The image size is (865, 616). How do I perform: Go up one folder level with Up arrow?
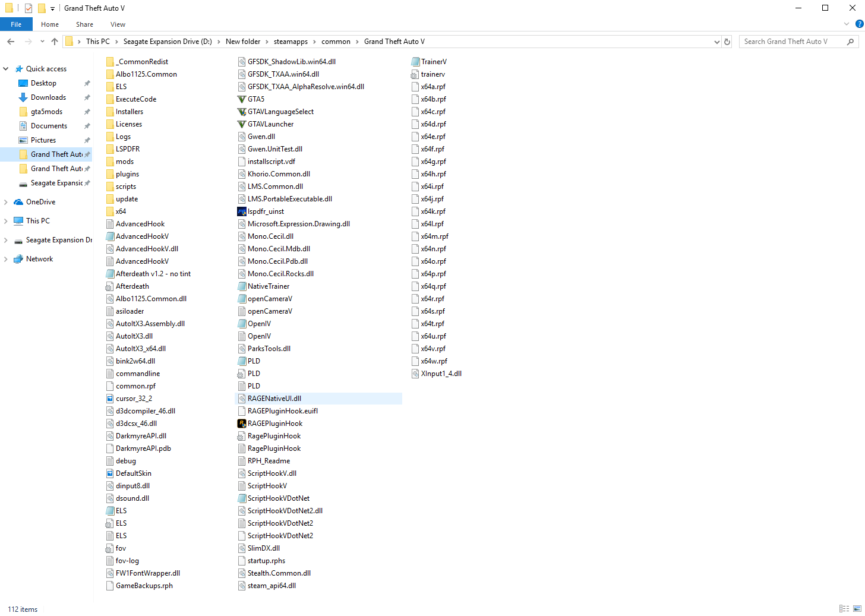pos(55,42)
